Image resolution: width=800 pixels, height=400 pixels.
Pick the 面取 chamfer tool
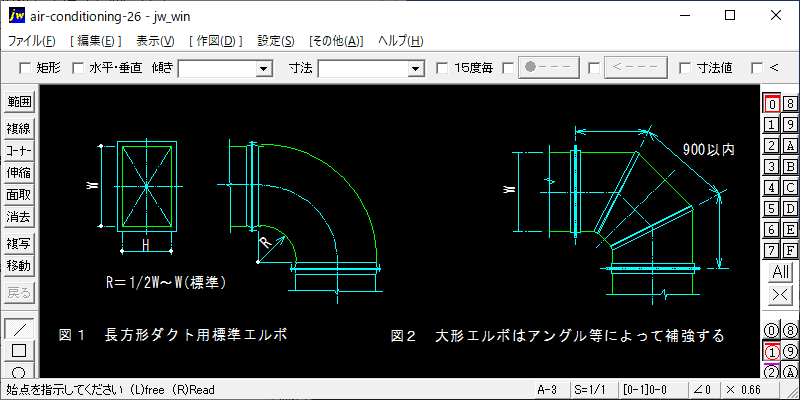20,194
